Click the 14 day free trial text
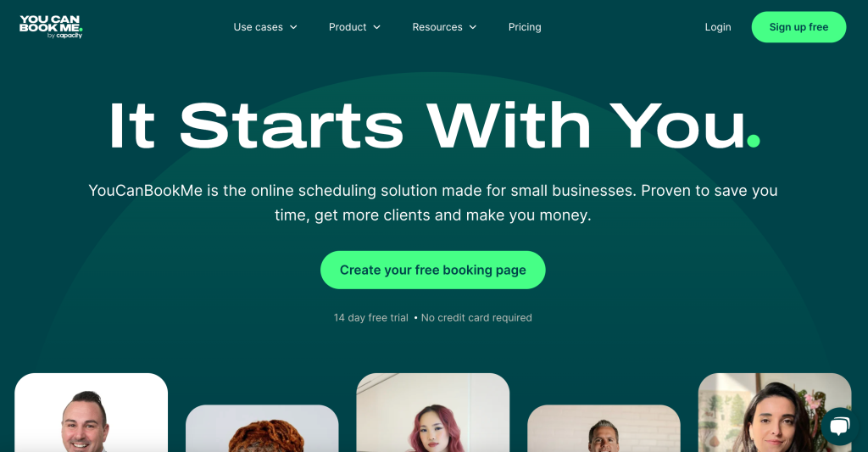 (x=371, y=318)
